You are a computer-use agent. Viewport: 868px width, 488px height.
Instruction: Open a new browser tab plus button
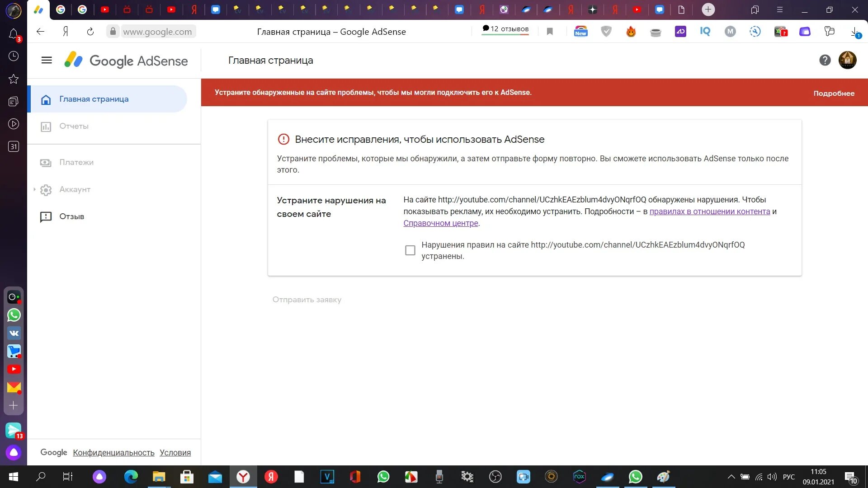[708, 9]
